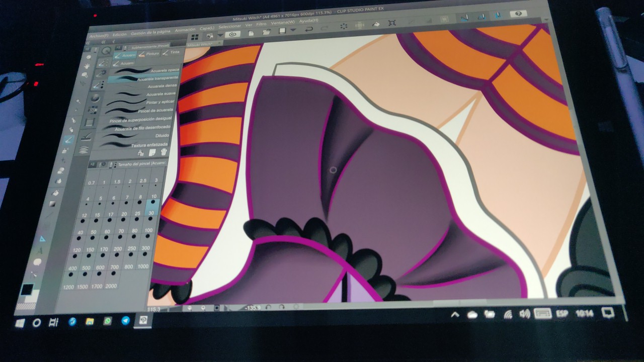The width and height of the screenshot is (644, 362).
Task: Choose the Diluido brush
Action: pos(134,135)
